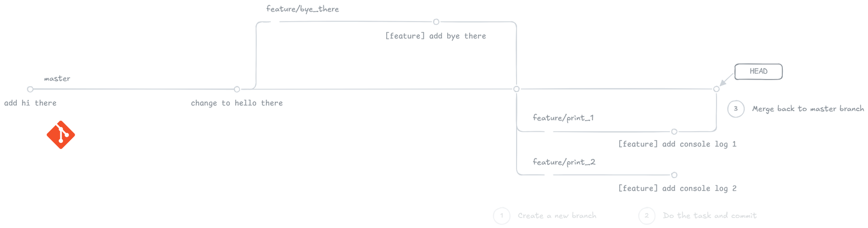Click the merge commit node after feature/bye_there
This screenshot has width=868, height=228.
(x=517, y=89)
